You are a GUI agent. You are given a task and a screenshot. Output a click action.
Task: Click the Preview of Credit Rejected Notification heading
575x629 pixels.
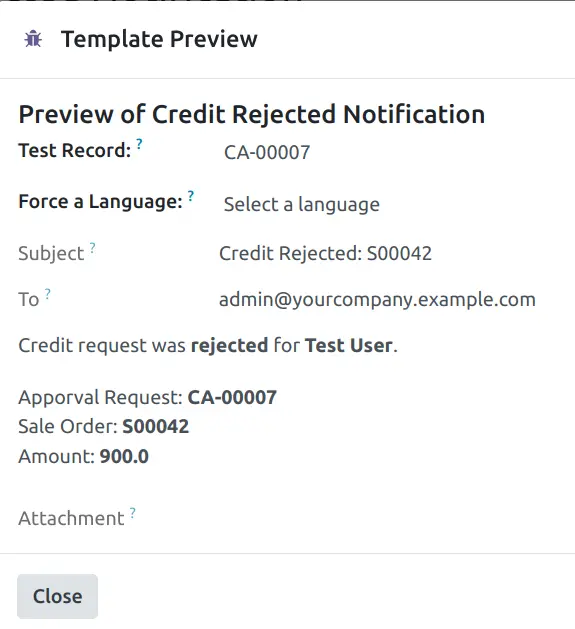tap(252, 114)
